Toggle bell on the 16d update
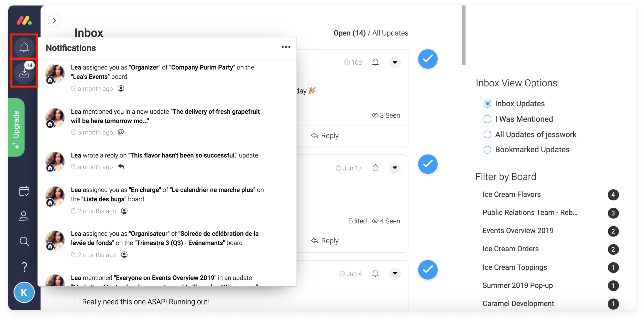The height and width of the screenshot is (321, 644). [x=375, y=62]
